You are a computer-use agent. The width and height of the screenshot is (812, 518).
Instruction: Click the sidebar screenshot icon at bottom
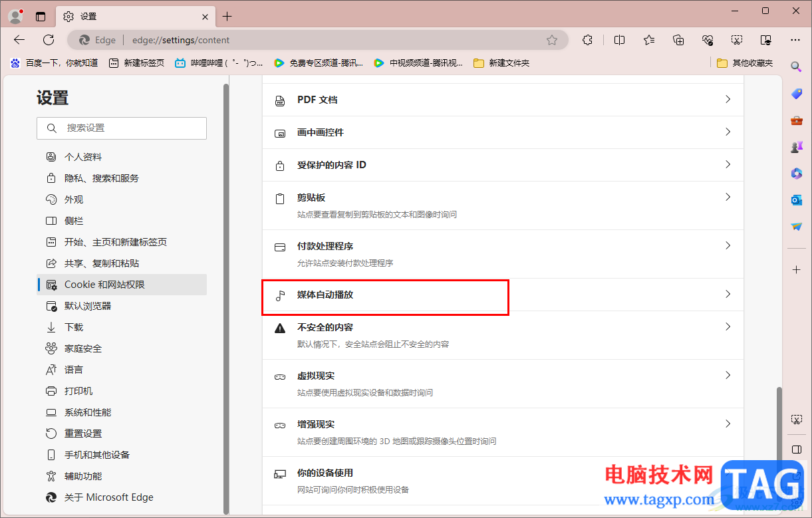[796, 420]
